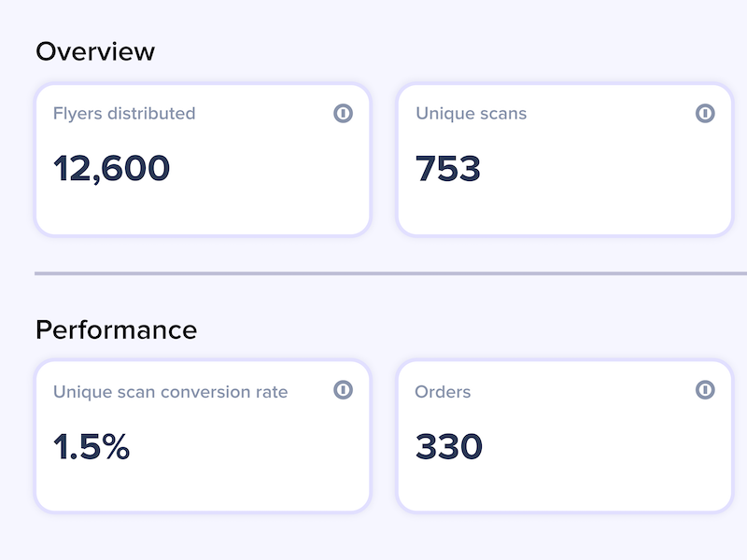Select the Flyers distributed label text

[x=124, y=114]
